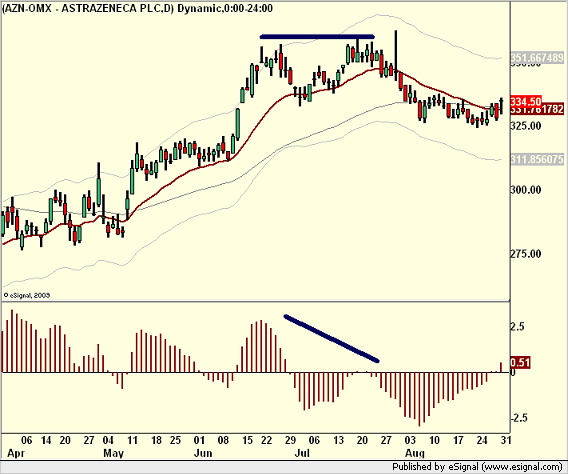Click the 275.00 price axis label
568x474 pixels.
[x=526, y=253]
